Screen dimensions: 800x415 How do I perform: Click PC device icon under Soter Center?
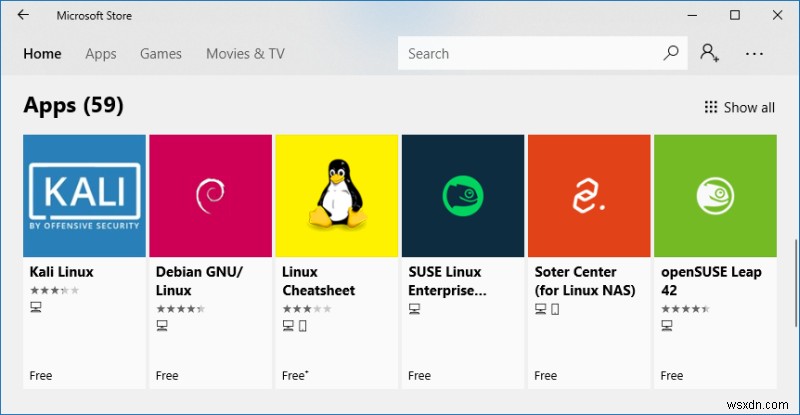coord(540,309)
